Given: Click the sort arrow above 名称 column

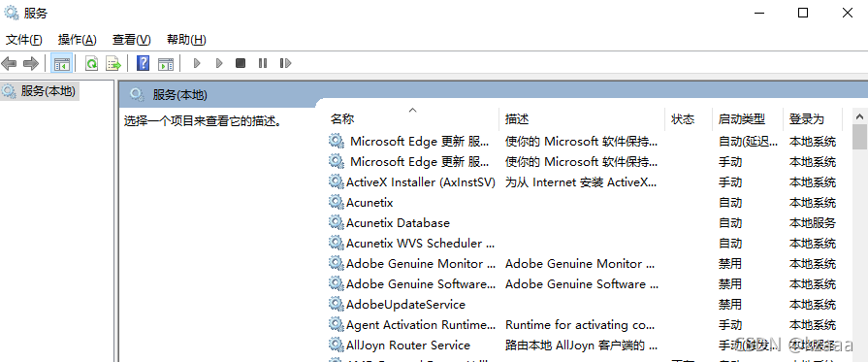Looking at the screenshot, I should (412, 110).
